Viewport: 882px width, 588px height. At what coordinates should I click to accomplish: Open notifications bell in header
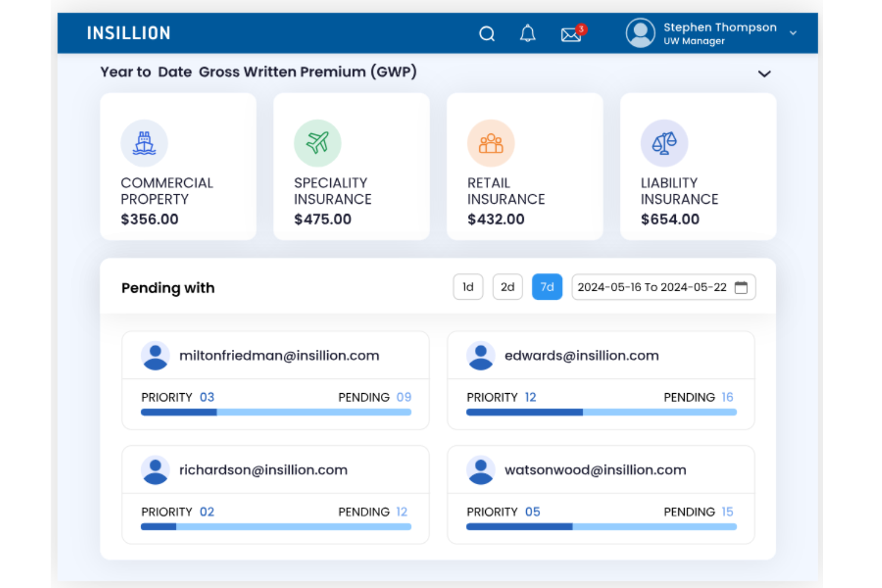pyautogui.click(x=527, y=33)
